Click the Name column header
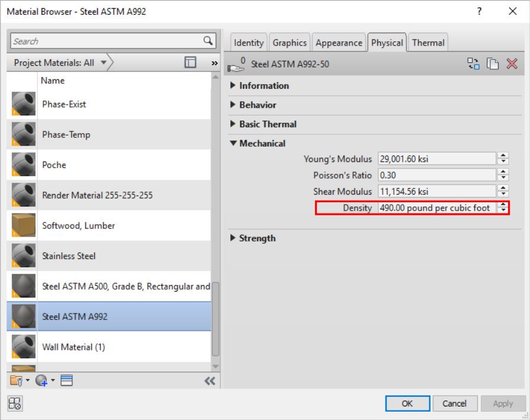The image size is (530, 420). pyautogui.click(x=53, y=80)
